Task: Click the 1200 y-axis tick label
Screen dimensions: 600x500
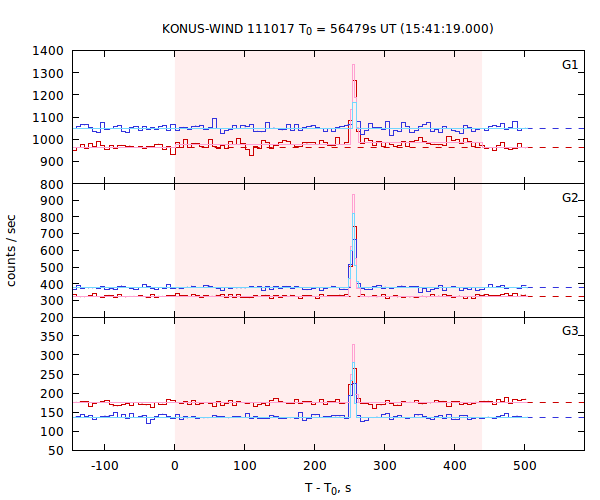Action: pyautogui.click(x=48, y=95)
